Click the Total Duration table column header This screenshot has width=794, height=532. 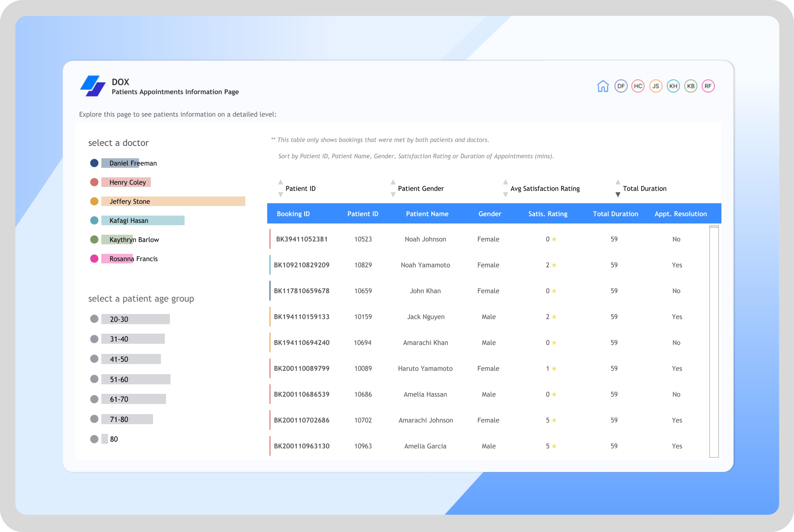point(615,214)
